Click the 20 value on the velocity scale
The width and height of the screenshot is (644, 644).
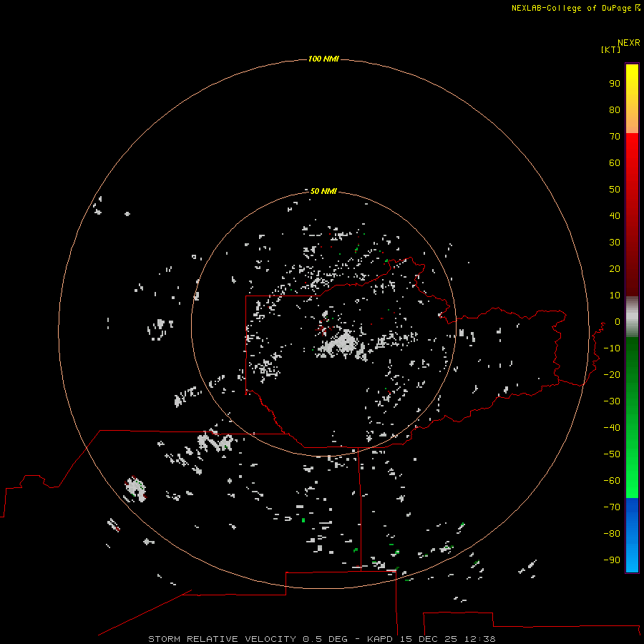615,268
